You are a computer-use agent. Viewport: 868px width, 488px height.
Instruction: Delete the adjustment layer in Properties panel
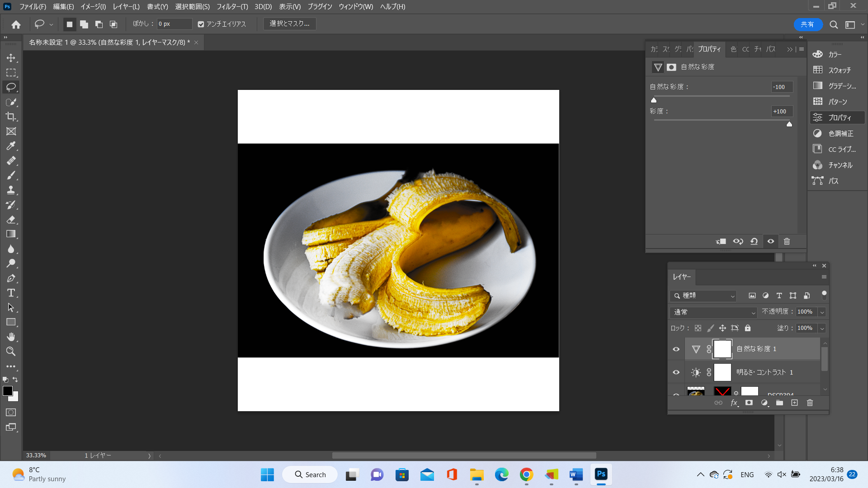[787, 241]
